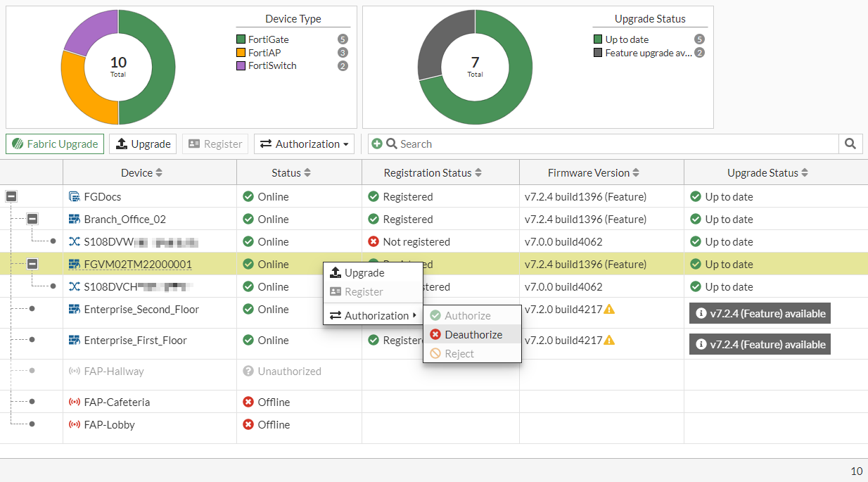868x482 pixels.
Task: Click the orange FortiAP donut segment
Action: pos(79,91)
